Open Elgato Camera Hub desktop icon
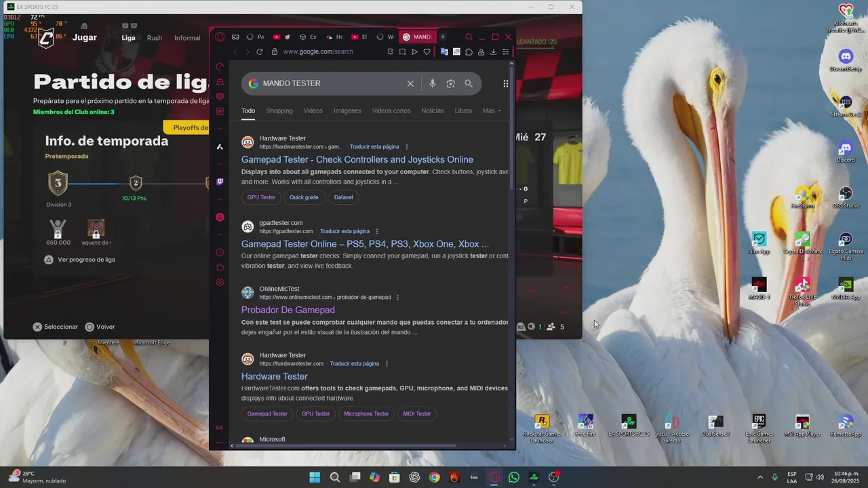This screenshot has height=488, width=868. [846, 246]
